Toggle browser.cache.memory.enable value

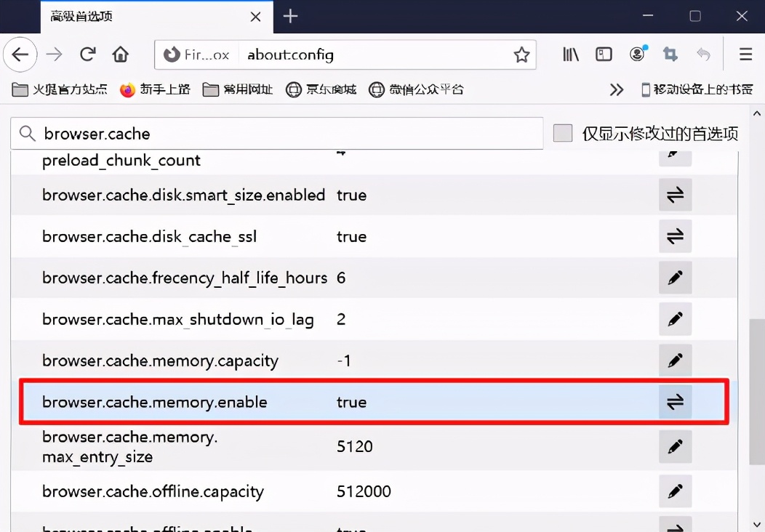676,403
